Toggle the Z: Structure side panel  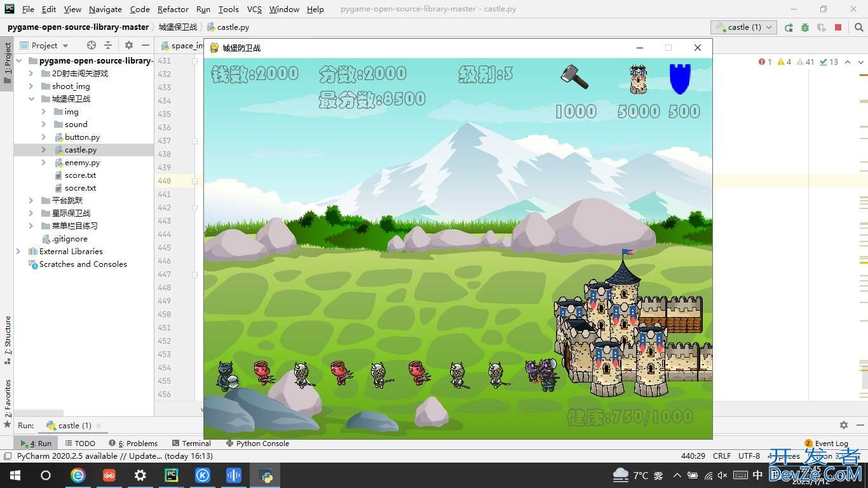[7, 340]
